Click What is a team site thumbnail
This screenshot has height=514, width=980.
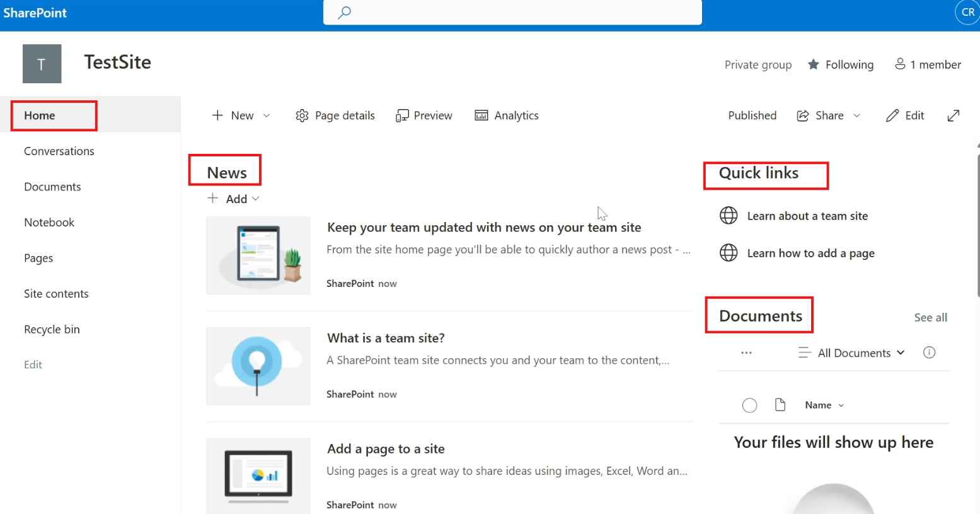click(x=258, y=366)
